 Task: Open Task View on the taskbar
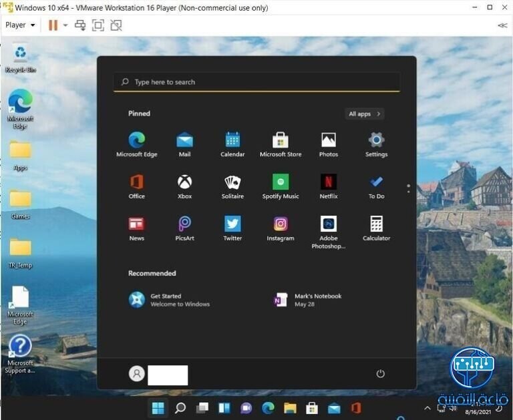pyautogui.click(x=202, y=408)
